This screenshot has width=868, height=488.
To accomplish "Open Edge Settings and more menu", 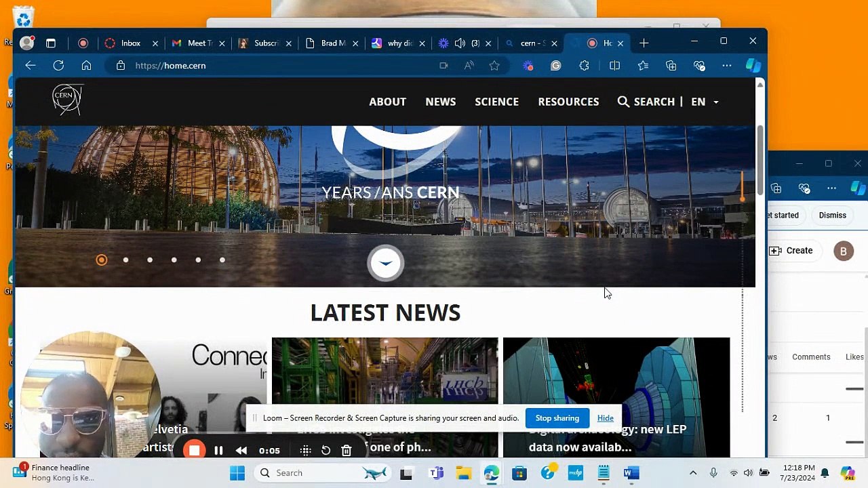I will (x=727, y=66).
